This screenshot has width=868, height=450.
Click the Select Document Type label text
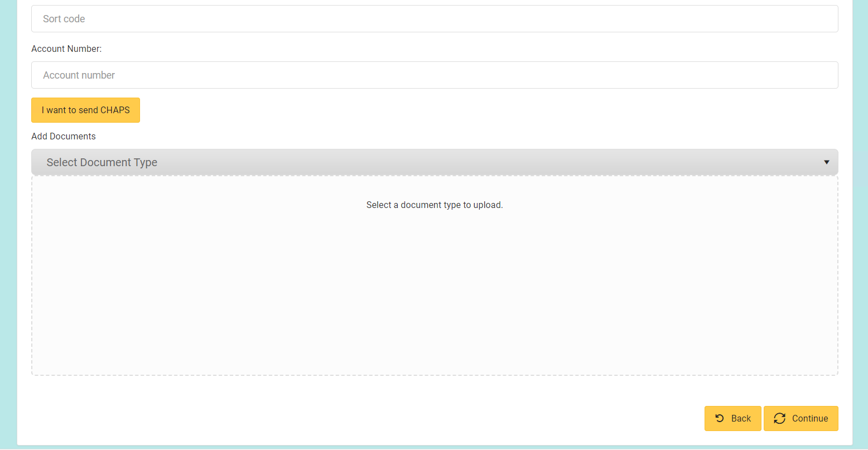click(102, 162)
